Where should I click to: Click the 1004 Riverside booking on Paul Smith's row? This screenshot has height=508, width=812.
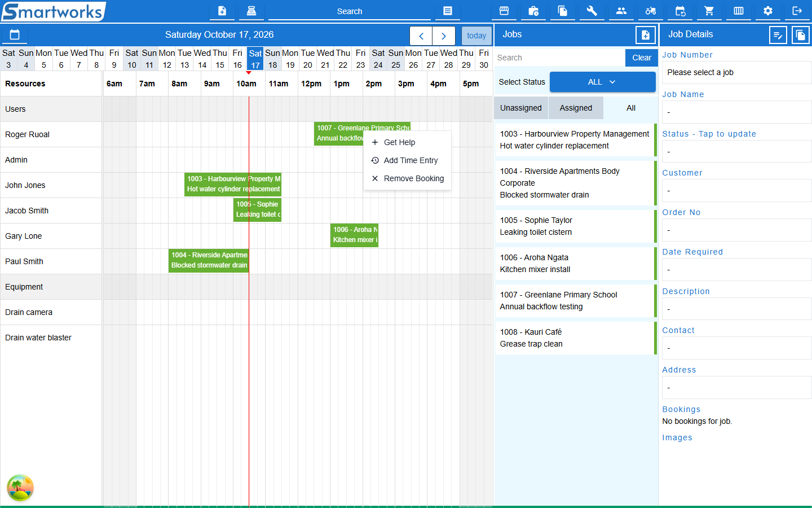(x=209, y=261)
